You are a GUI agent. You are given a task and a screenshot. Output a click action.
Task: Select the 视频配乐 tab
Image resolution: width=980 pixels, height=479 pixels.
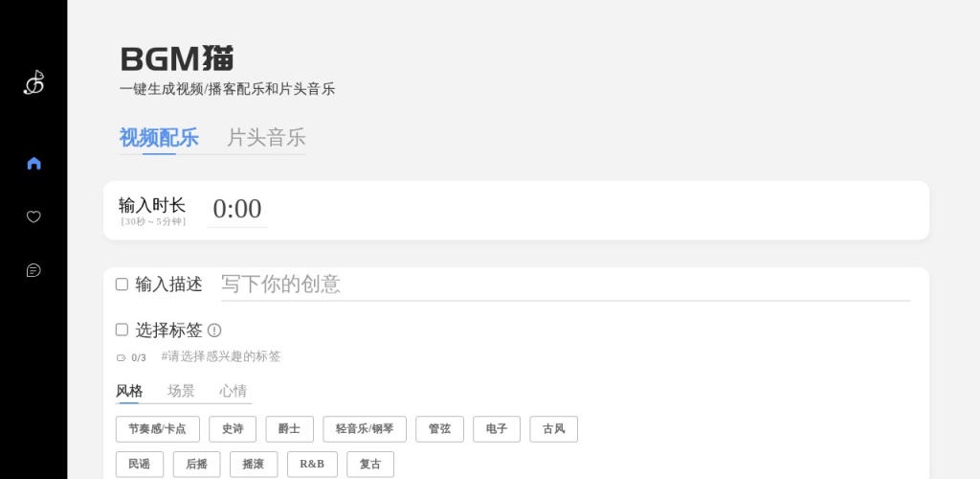(x=159, y=138)
